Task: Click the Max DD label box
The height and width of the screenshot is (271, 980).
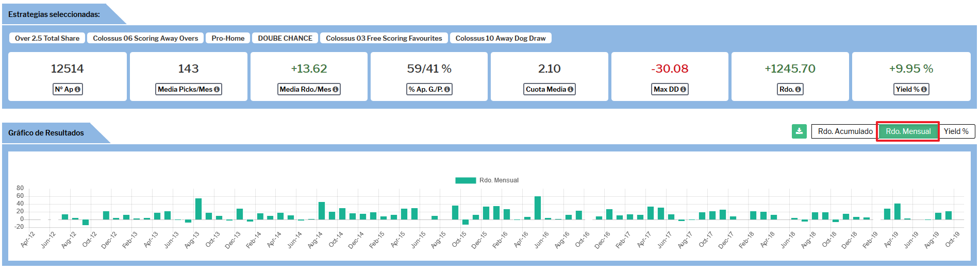Action: (x=670, y=90)
